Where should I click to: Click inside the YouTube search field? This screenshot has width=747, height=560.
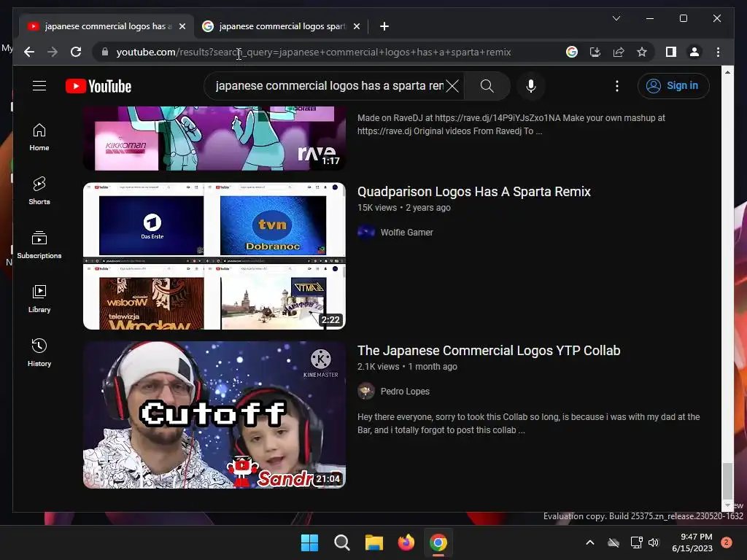(x=329, y=86)
